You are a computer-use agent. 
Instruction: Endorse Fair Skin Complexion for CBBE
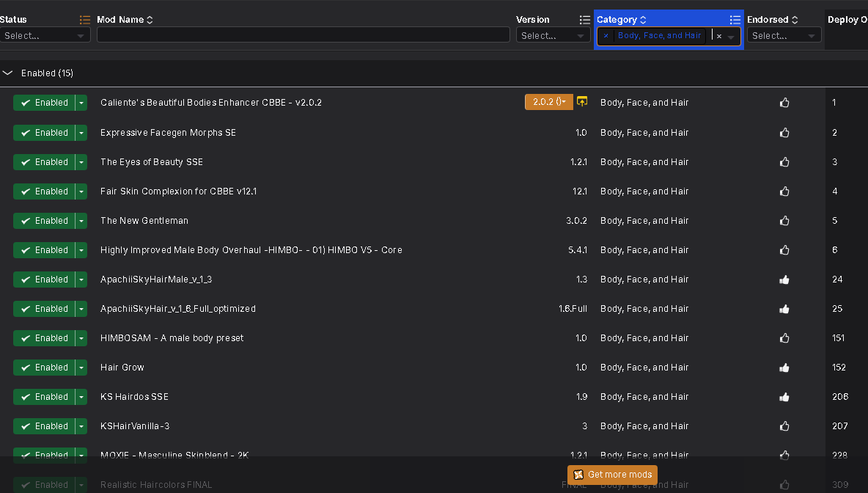pyautogui.click(x=784, y=191)
